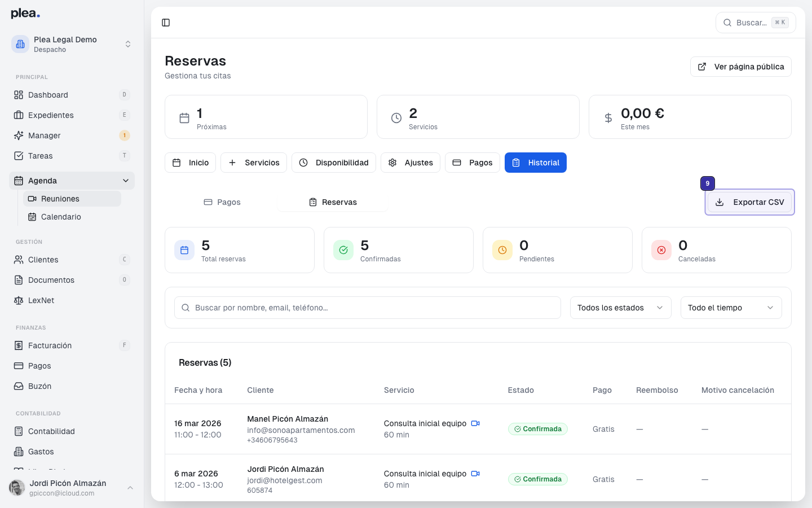Select the Pagos history sub-tab
Screen dimensions: 812x508
pos(222,202)
